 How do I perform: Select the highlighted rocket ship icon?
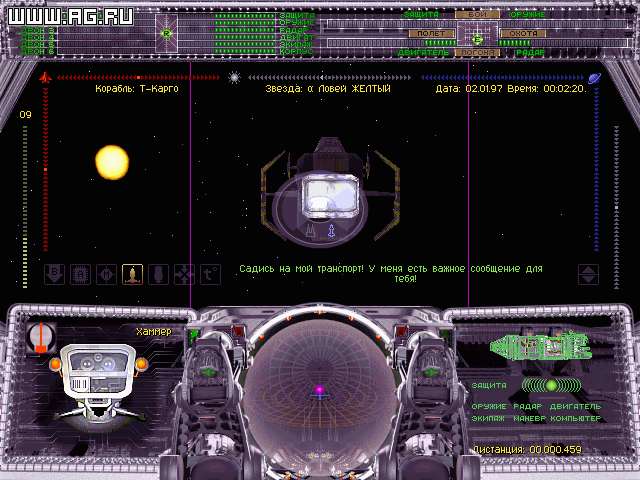tap(132, 274)
